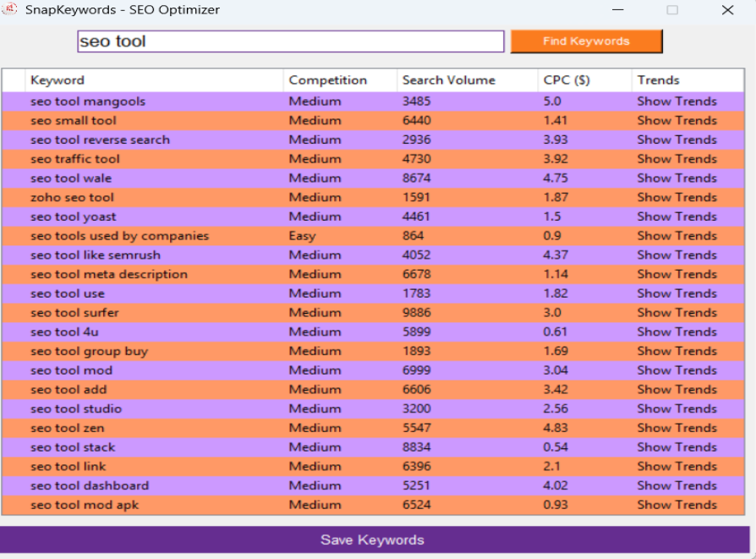Click the Trends column header
Screen dimensions: 756x559
tap(658, 80)
